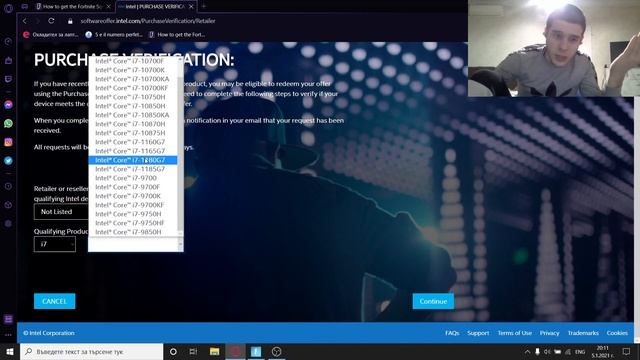Viewport: 640px width, 360px height.
Task: Click the purple GX panel icon at sidebar bottom
Action: pyautogui.click(x=8, y=319)
